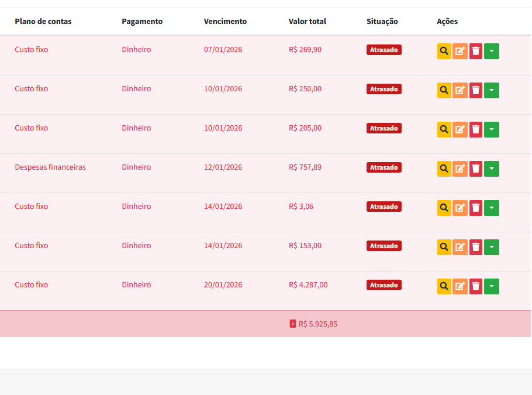532x395 pixels.
Task: Edit the Despesas financeiras entry
Action: click(x=460, y=169)
